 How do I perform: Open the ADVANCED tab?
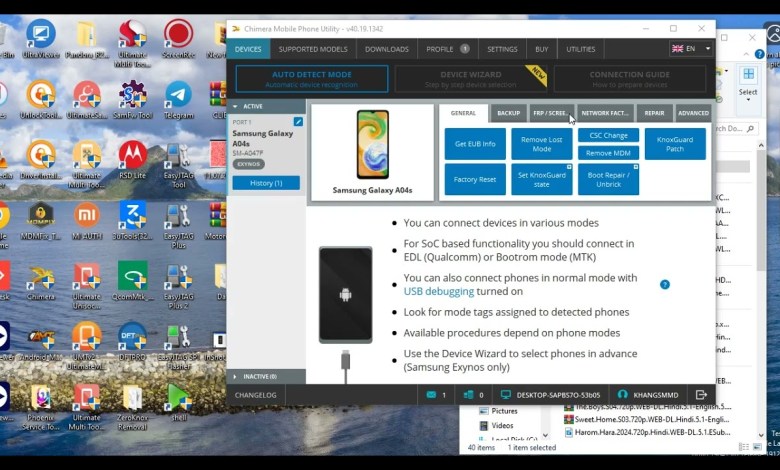(x=693, y=113)
